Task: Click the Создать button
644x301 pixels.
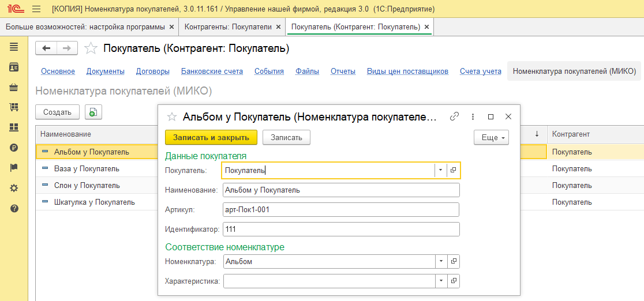Action: click(58, 112)
